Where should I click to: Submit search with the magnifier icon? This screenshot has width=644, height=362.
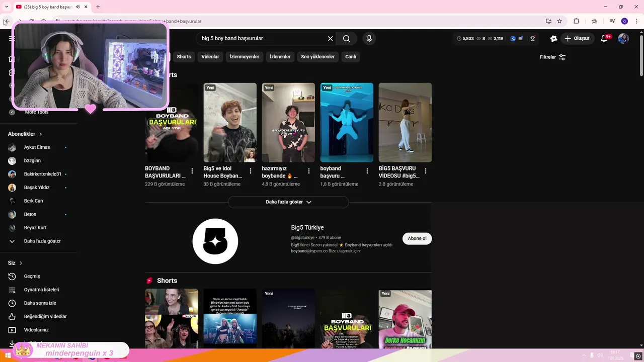pyautogui.click(x=347, y=39)
